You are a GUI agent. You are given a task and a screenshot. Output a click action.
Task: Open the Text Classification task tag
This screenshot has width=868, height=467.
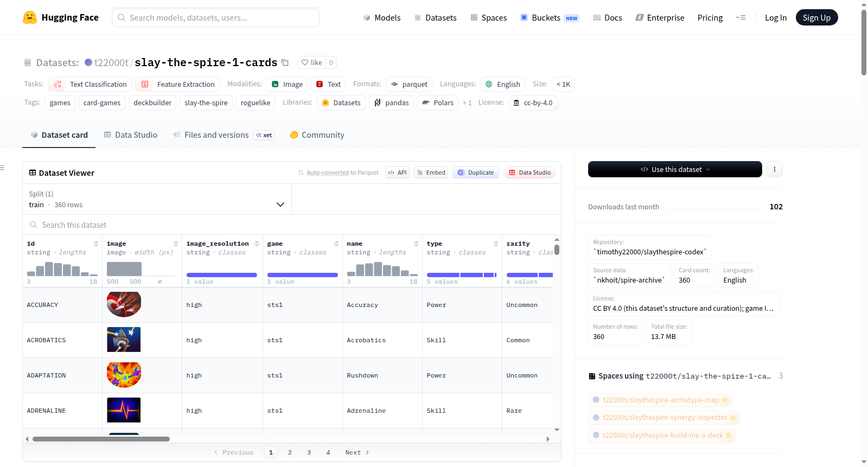tap(90, 84)
